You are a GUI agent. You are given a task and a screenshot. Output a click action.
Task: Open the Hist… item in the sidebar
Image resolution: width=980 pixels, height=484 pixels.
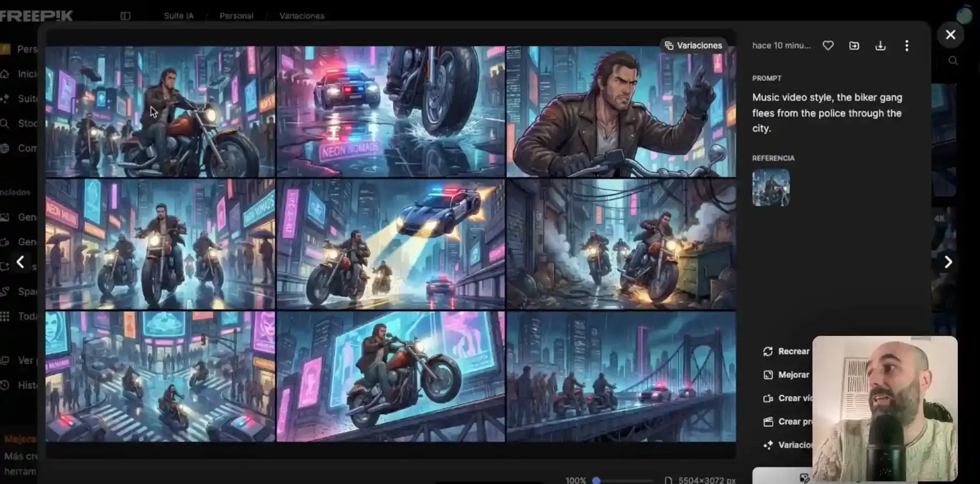pos(19,385)
